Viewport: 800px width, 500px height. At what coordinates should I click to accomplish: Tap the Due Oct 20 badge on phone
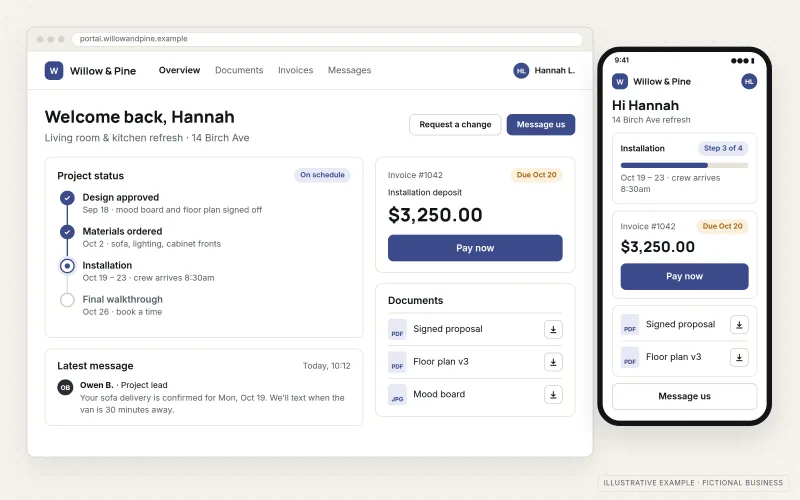pyautogui.click(x=722, y=226)
